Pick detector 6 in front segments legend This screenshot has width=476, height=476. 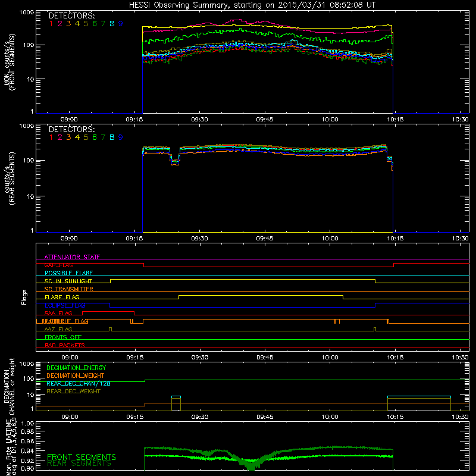[95, 24]
